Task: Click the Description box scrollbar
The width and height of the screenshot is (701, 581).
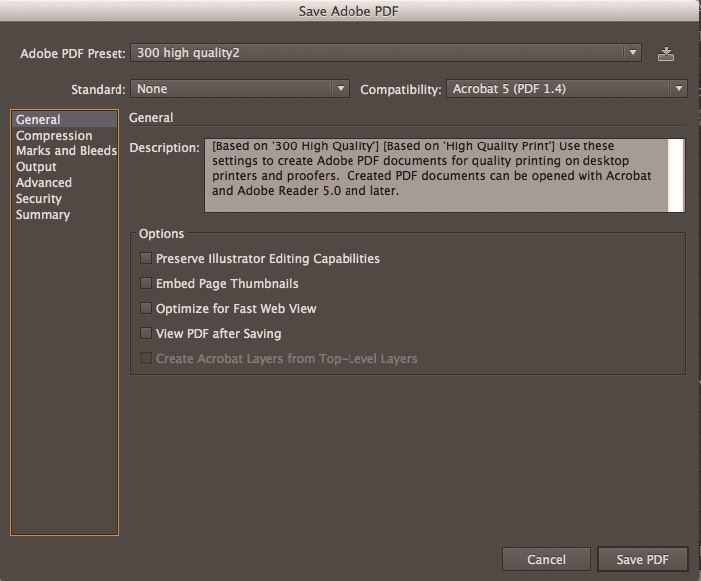Action: coord(677,175)
